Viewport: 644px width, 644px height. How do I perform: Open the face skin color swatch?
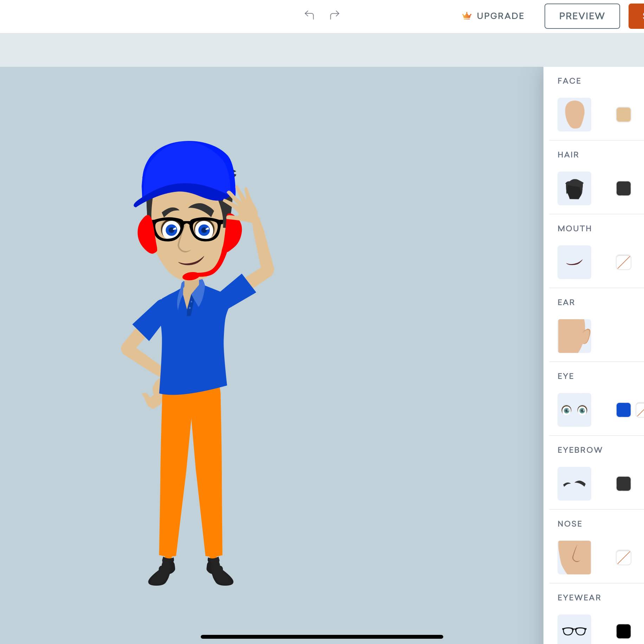point(623,114)
